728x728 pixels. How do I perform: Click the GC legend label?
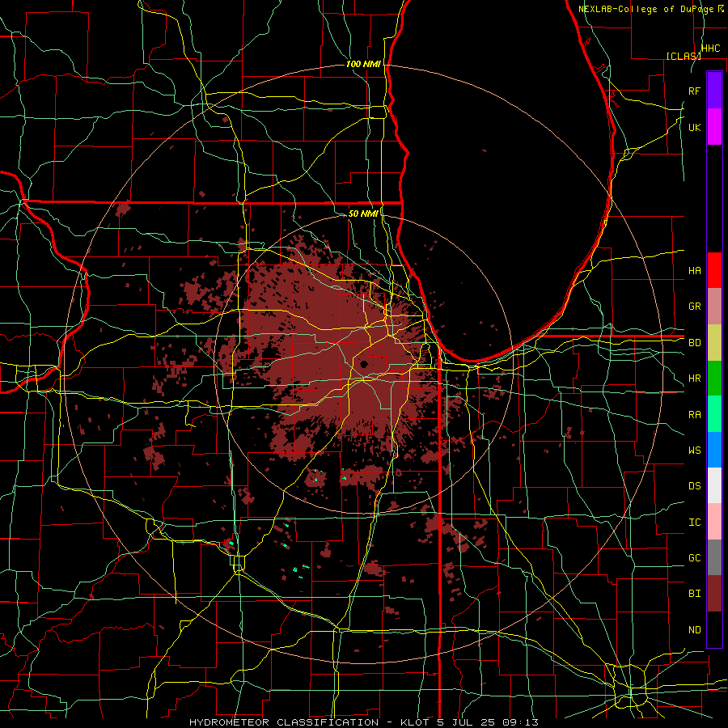click(x=694, y=558)
